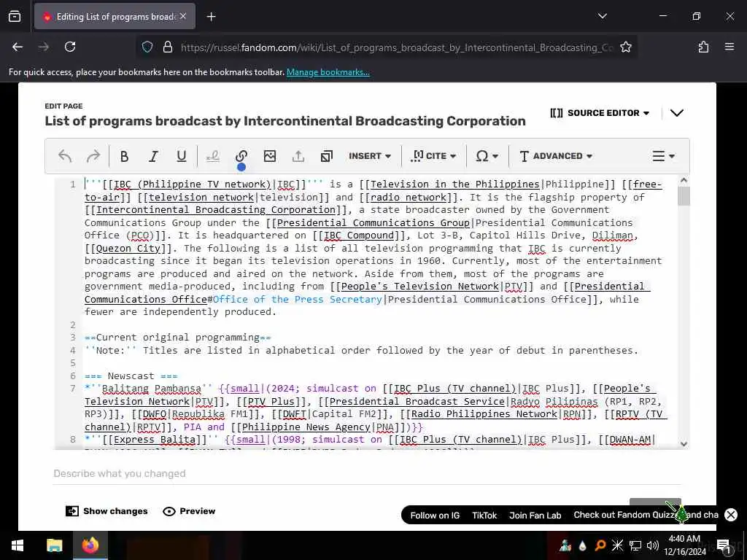Insert a link with chain icon

tap(241, 156)
